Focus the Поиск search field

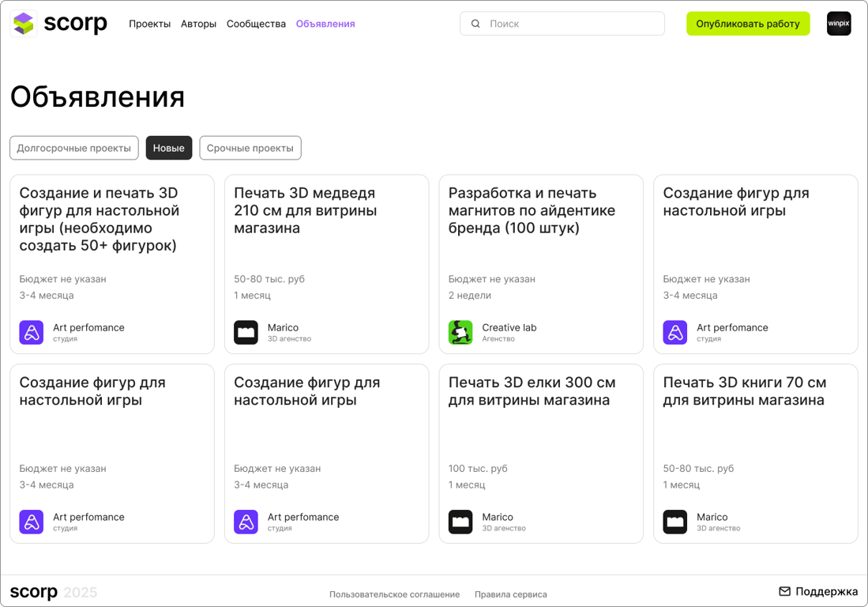[x=562, y=24]
